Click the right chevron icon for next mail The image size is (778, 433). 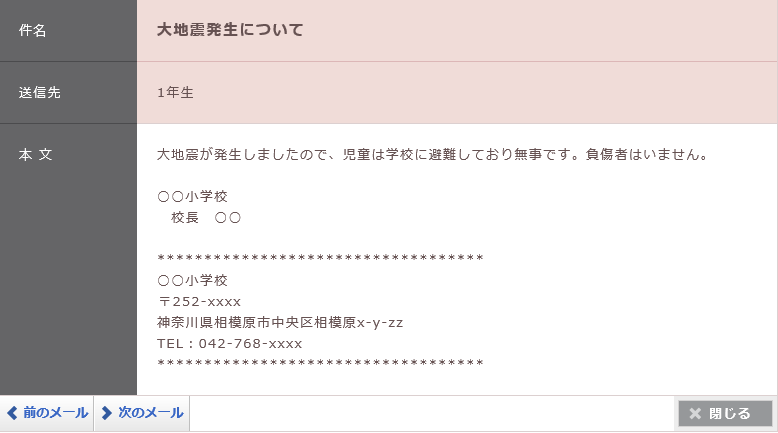pyautogui.click(x=106, y=413)
